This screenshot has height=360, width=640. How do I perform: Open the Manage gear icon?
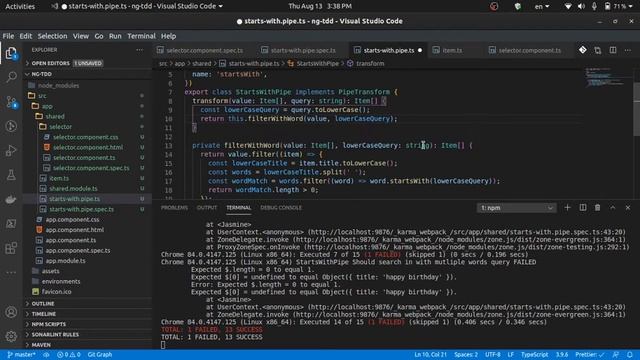(x=11, y=336)
